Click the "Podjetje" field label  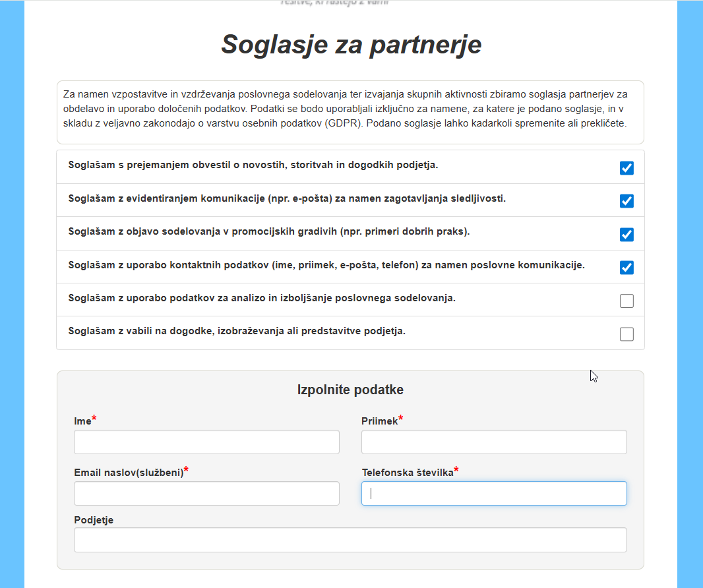[94, 520]
